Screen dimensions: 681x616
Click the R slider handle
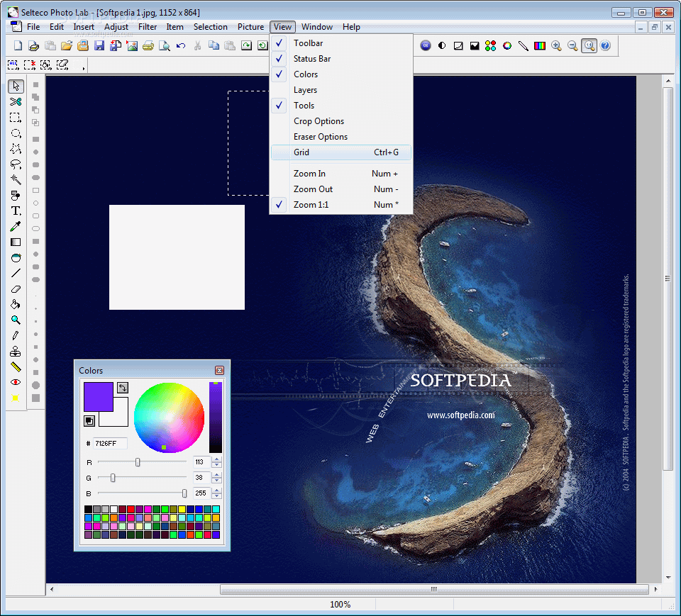(x=138, y=462)
